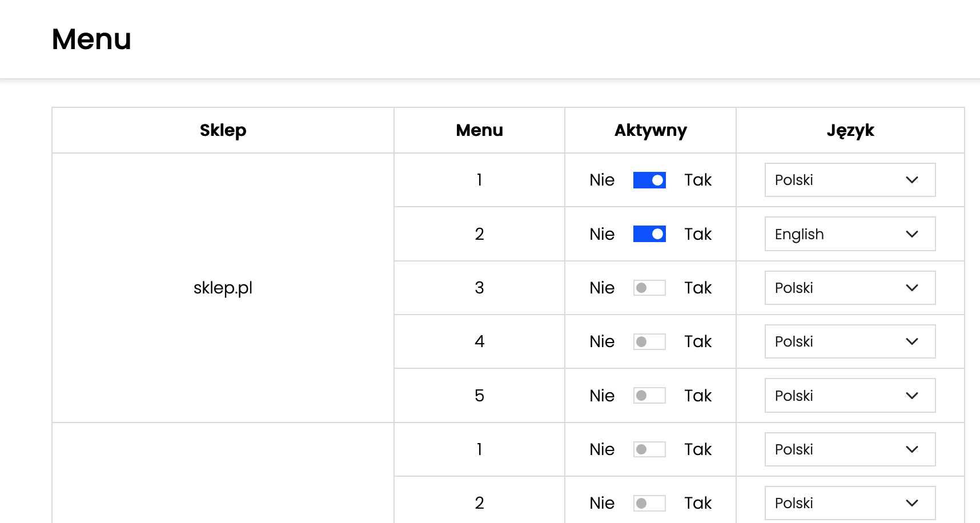Screen dimensions: 980x523
Task: Select the sklep.pl shop cell
Action: pos(223,288)
